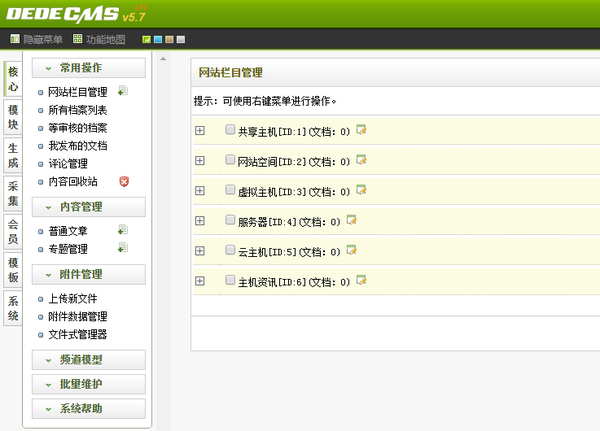Viewport: 600px width, 431px height.
Task: Click the hide menu icon in top bar
Action: 15,39
